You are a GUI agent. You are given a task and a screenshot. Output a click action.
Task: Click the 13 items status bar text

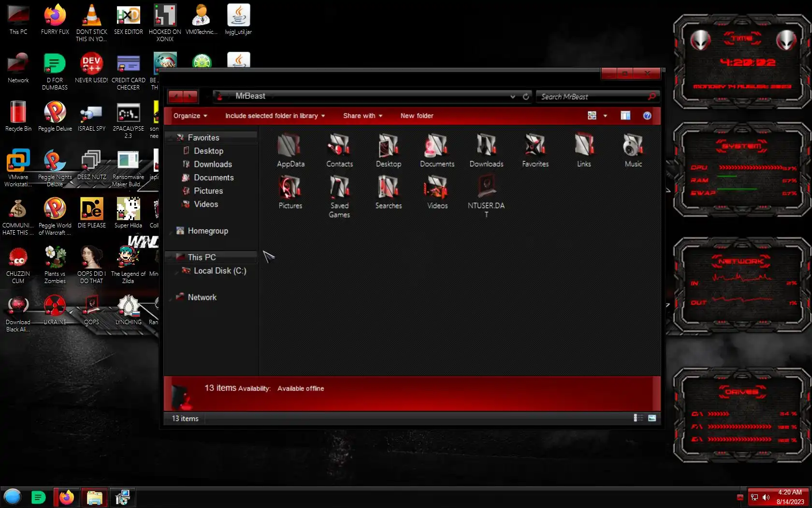click(x=185, y=418)
